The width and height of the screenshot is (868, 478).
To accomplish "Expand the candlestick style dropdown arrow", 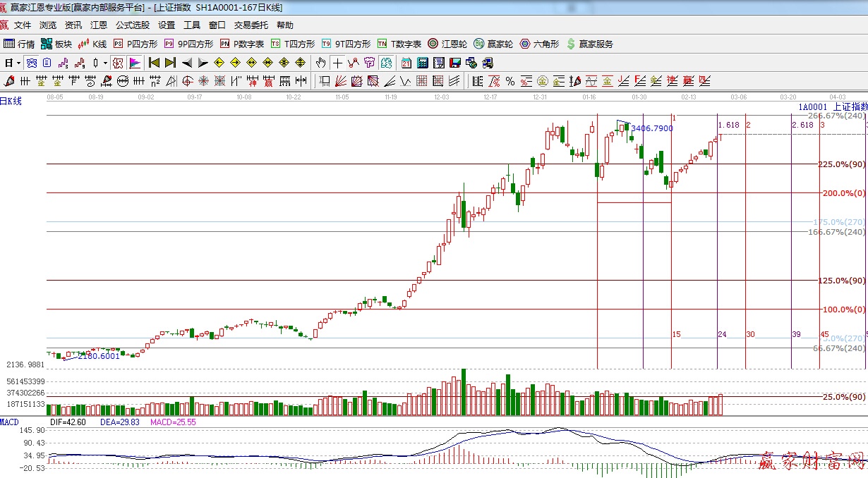I will click(105, 63).
